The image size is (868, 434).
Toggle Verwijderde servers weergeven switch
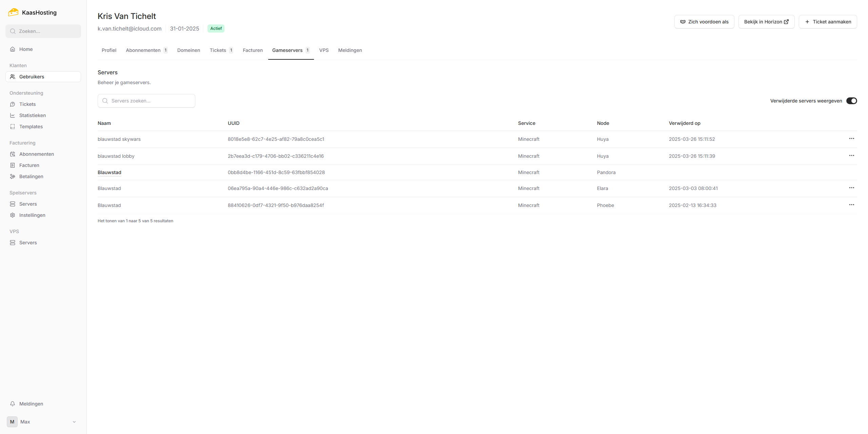coord(851,101)
